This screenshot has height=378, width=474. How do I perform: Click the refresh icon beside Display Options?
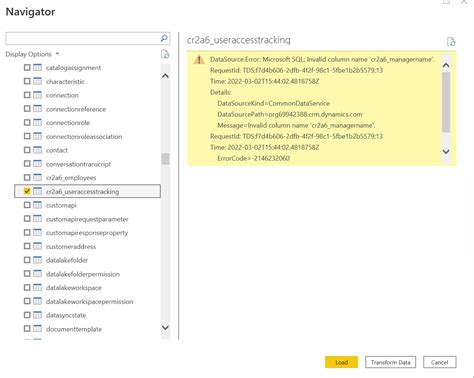coord(165,54)
